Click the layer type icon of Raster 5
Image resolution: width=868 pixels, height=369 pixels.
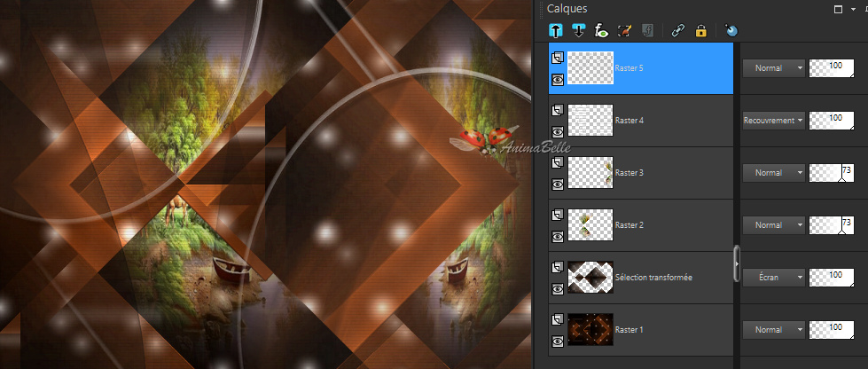[558, 57]
